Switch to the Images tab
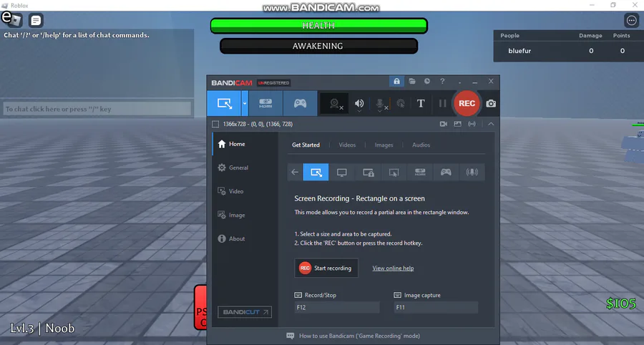 click(x=384, y=145)
